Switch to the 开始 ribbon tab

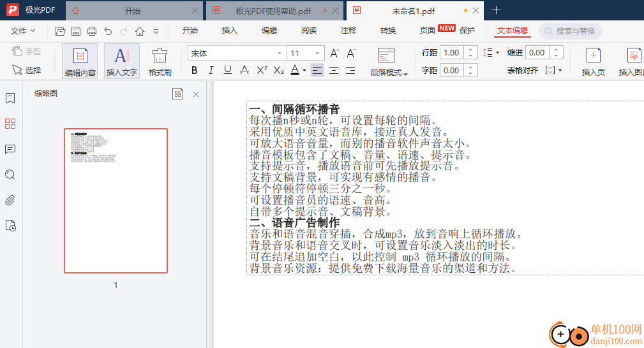(190, 31)
